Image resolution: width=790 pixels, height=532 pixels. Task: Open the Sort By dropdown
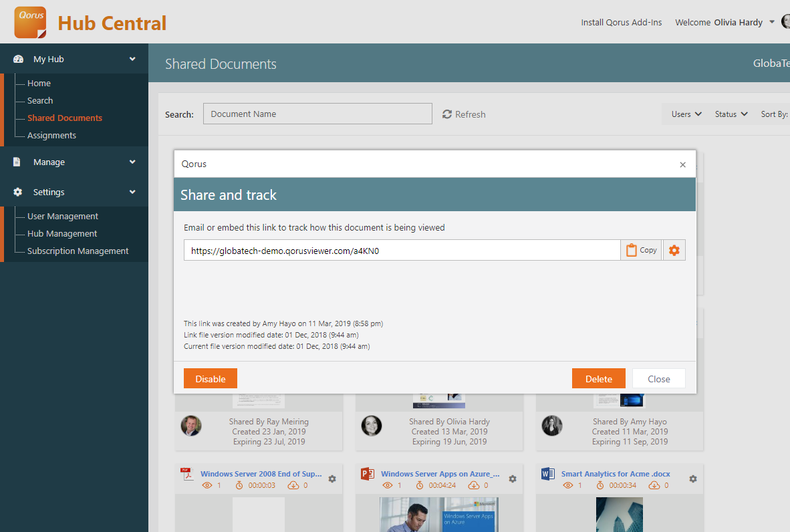(x=774, y=114)
